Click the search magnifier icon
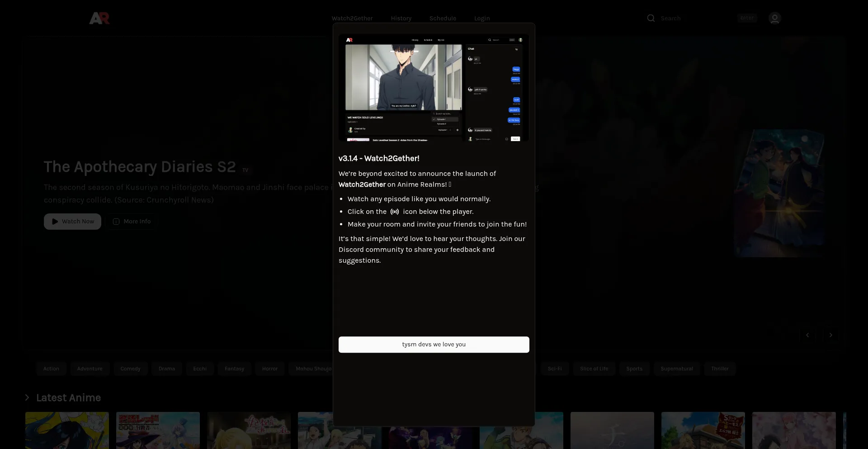This screenshot has width=868, height=449. click(x=651, y=18)
